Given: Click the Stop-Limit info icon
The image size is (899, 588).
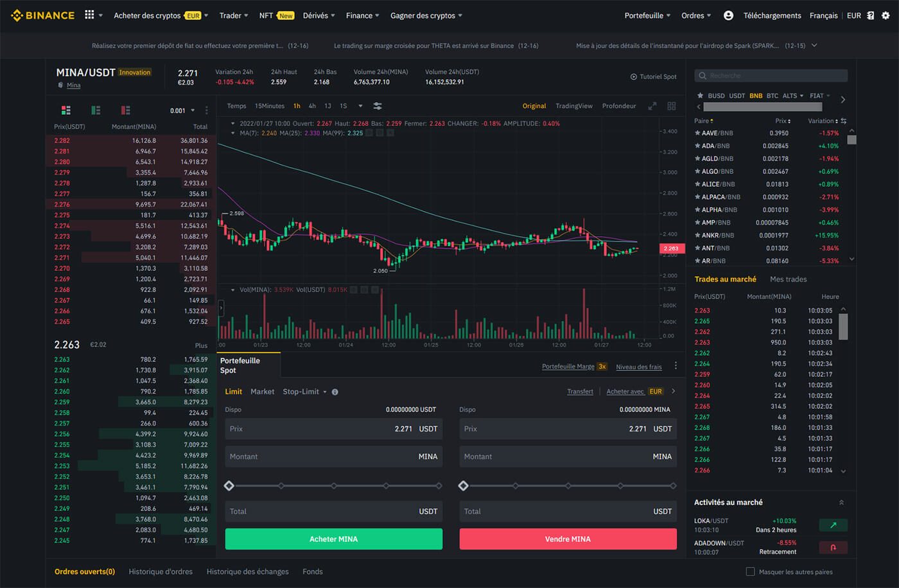Looking at the screenshot, I should [335, 392].
